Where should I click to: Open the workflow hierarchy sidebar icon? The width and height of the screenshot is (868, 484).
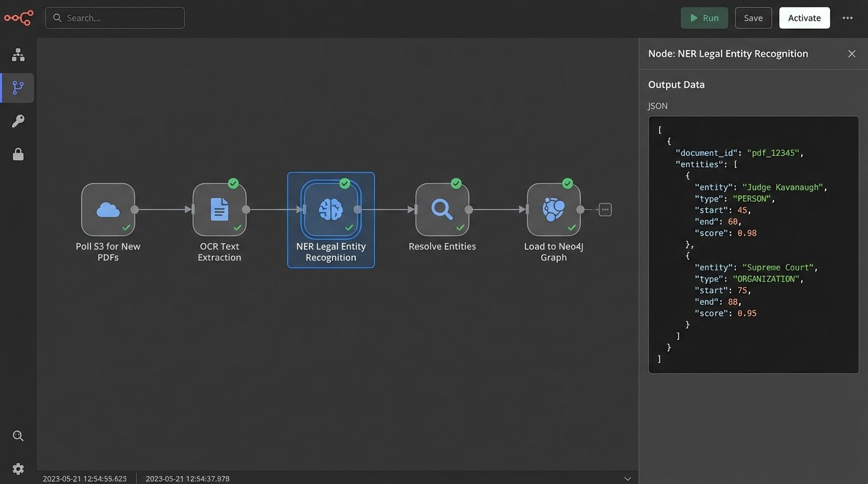click(18, 55)
